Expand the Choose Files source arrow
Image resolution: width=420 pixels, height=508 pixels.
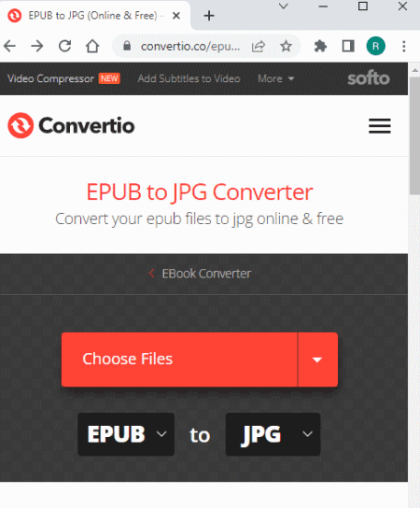point(317,360)
